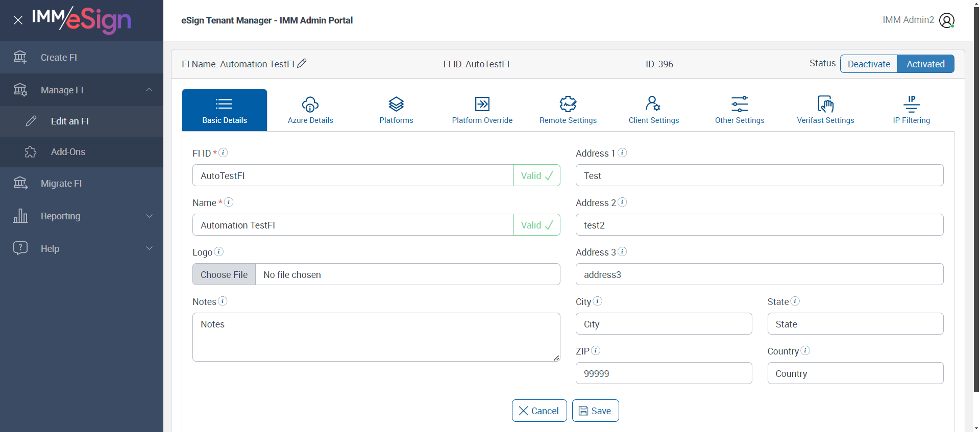980x432 pixels.
Task: Click the Logo field info icon
Action: [219, 251]
